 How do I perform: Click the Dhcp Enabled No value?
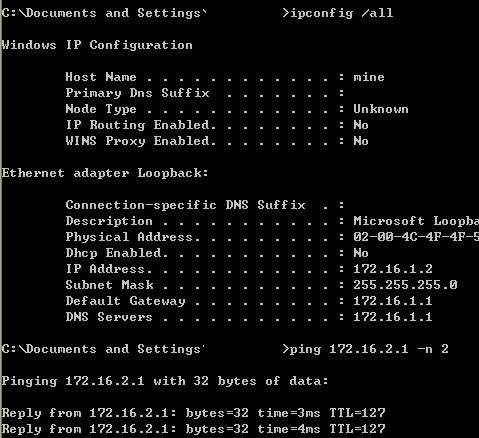tap(361, 253)
